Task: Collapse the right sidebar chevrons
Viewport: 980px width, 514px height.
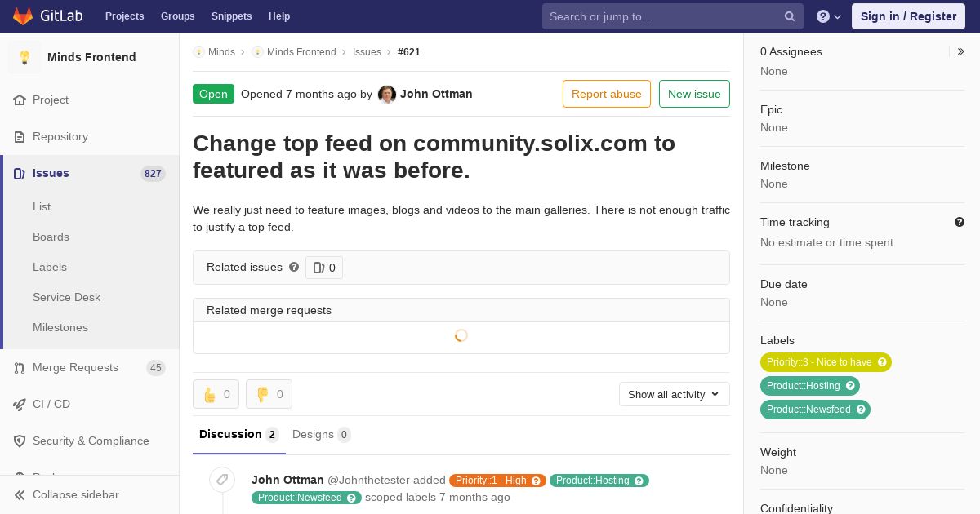Action: tap(960, 51)
